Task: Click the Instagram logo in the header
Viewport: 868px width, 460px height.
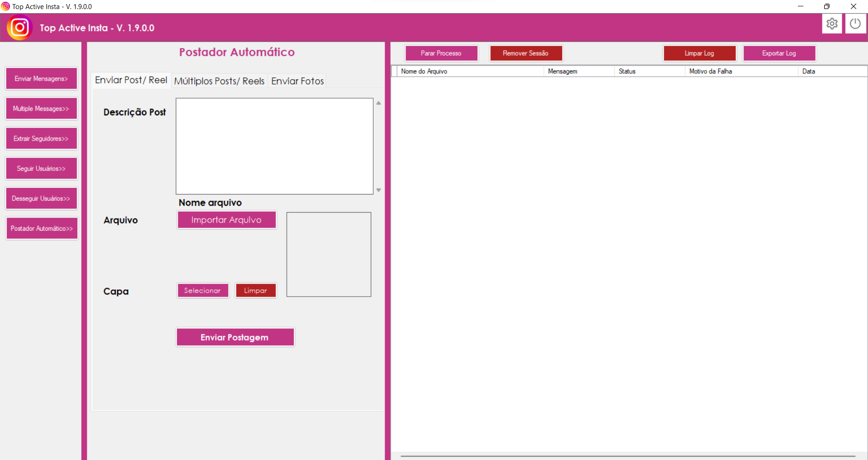Action: click(x=19, y=28)
